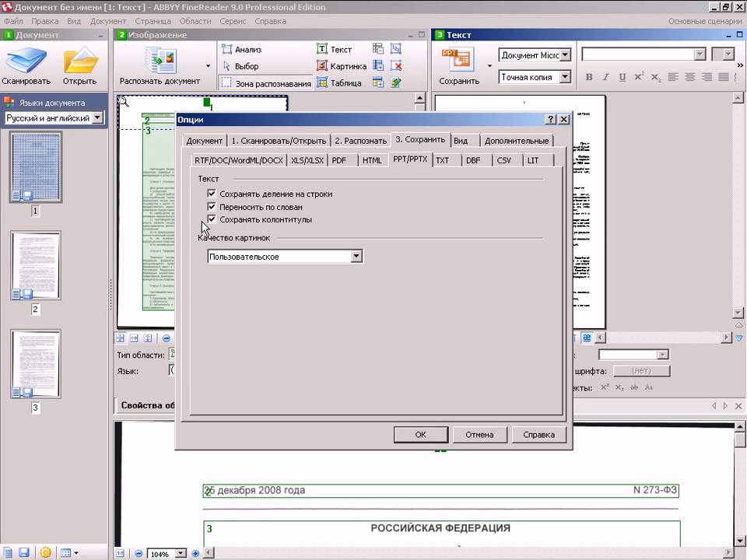This screenshot has height=560, width=747.
Task: Apply superscript formatting in Text toolbar
Action: point(639,77)
